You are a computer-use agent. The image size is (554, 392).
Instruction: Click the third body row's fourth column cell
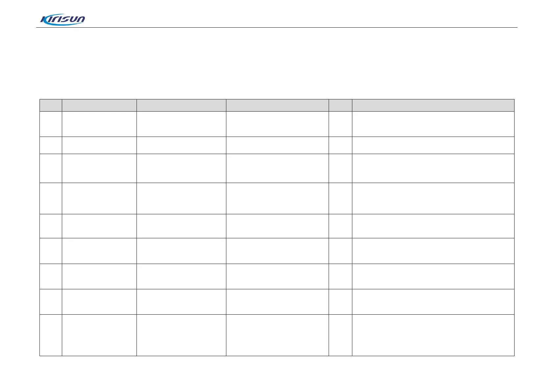click(x=277, y=168)
